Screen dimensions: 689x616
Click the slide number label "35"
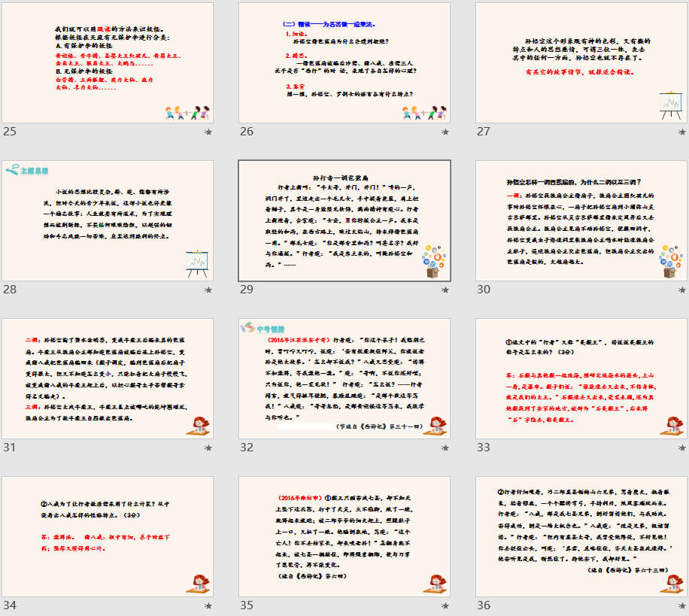coord(247,605)
